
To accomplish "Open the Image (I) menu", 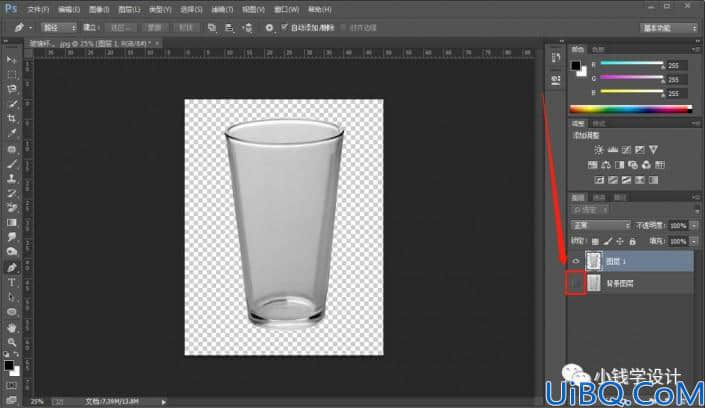I will pyautogui.click(x=99, y=9).
